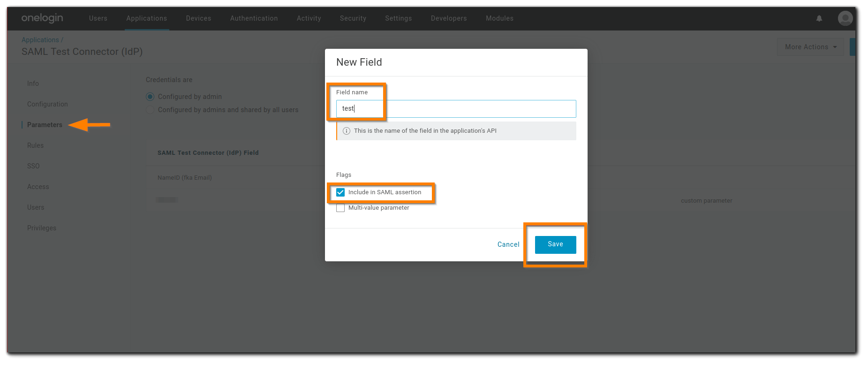
Task: Select Configured by admin radio
Action: click(150, 97)
